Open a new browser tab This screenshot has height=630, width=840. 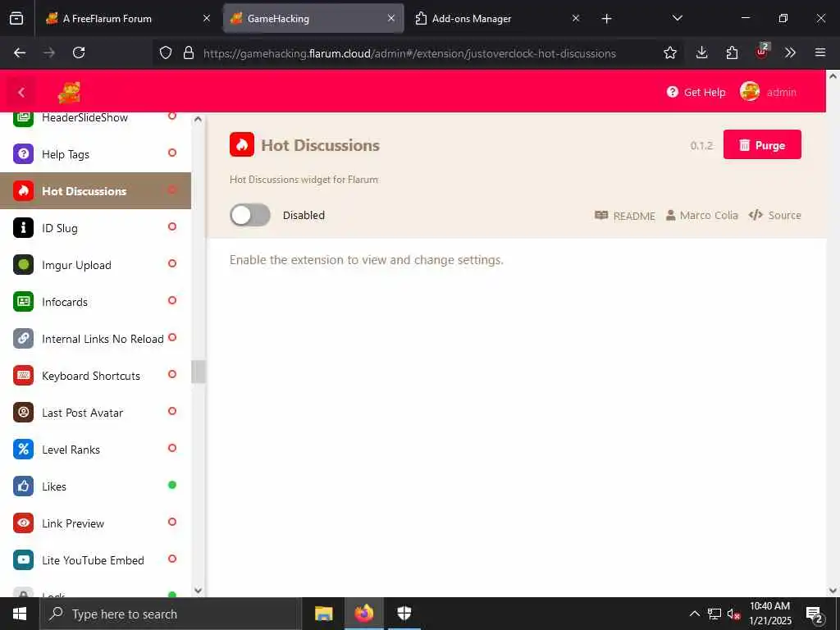point(606,19)
